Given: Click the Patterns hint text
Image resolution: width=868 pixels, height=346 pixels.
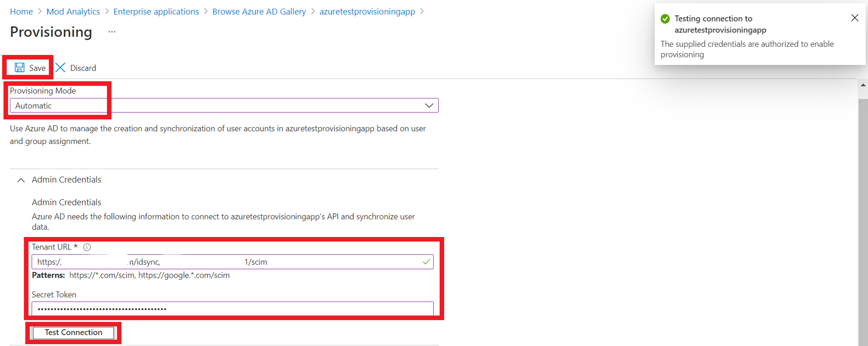Looking at the screenshot, I should [131, 275].
